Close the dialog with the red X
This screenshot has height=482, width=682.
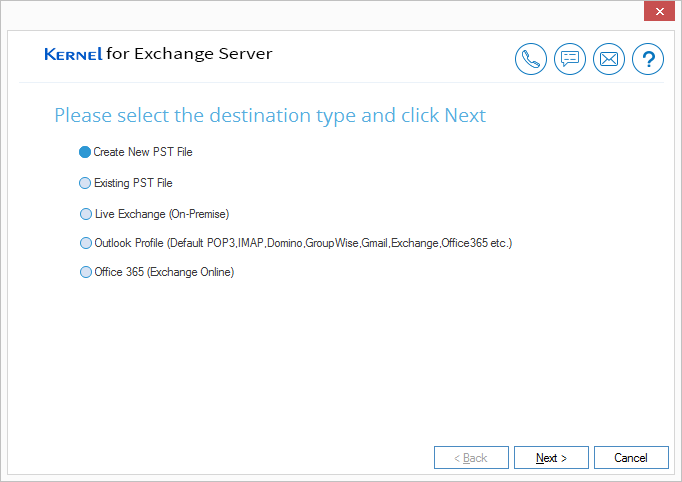click(x=659, y=11)
